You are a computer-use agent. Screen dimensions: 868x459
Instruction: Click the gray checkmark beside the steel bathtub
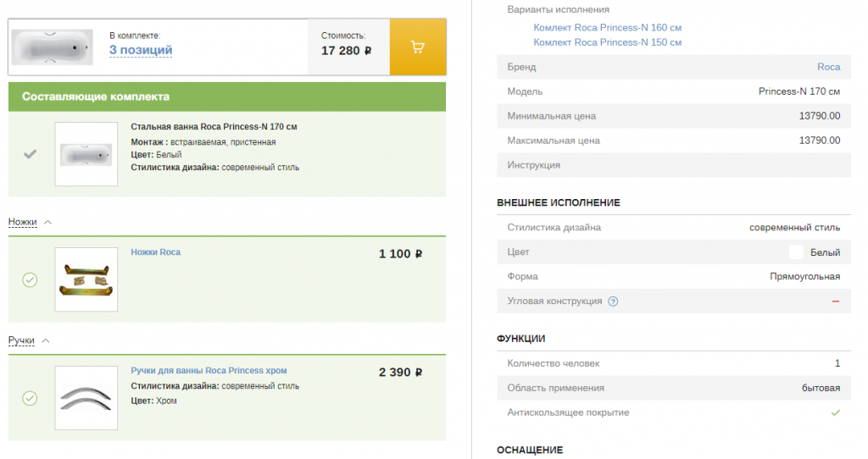click(x=30, y=154)
